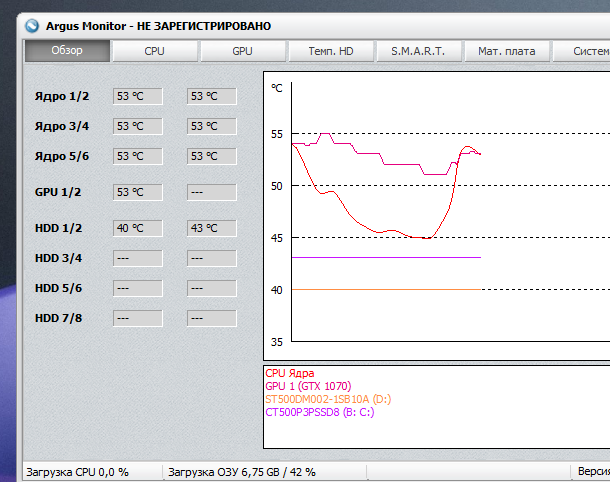Click the Загрузка ОЗУ status bar section

(x=241, y=471)
